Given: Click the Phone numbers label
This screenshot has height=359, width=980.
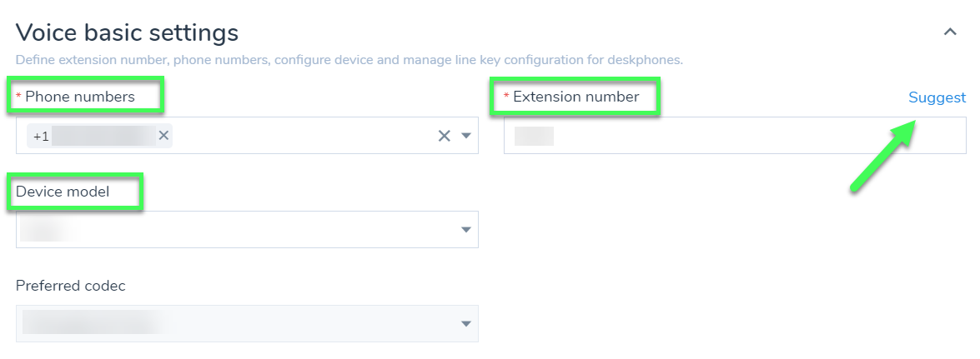Looking at the screenshot, I should (80, 97).
